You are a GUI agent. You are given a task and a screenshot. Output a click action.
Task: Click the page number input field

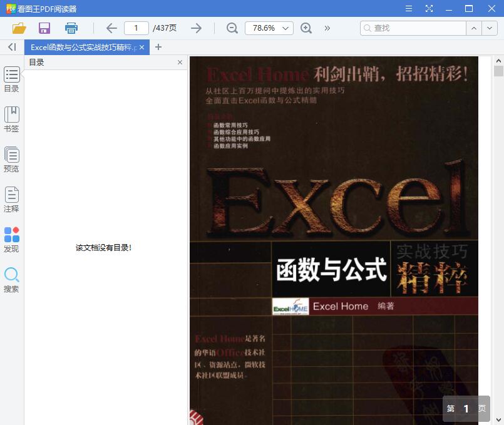[136, 28]
